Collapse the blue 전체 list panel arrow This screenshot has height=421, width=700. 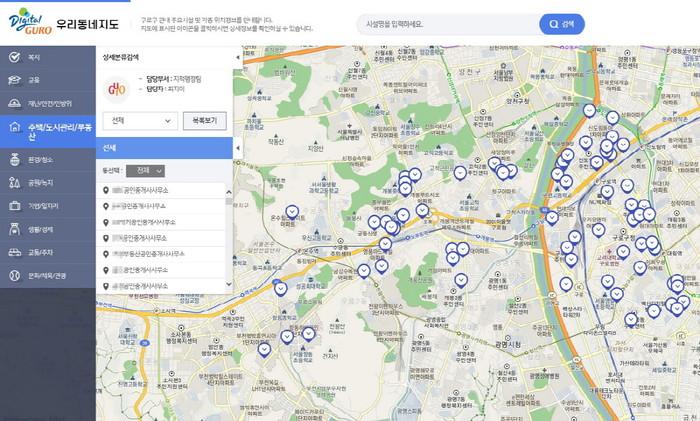click(238, 148)
